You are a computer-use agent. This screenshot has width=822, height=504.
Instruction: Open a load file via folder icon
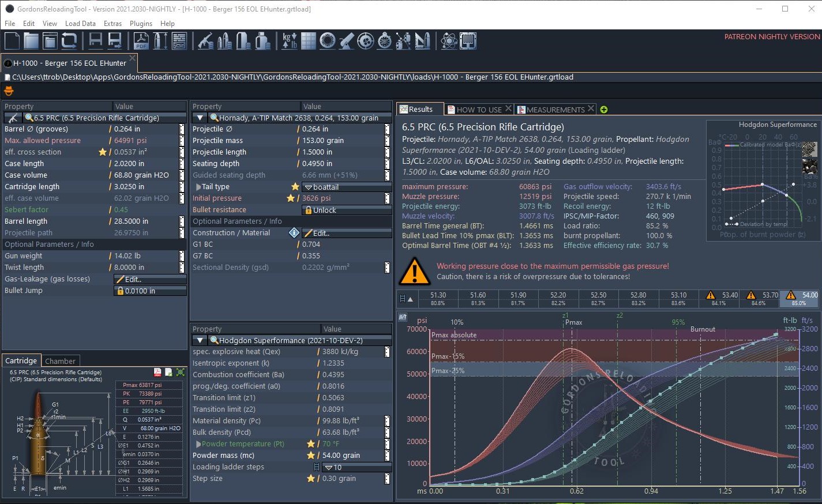pos(31,41)
